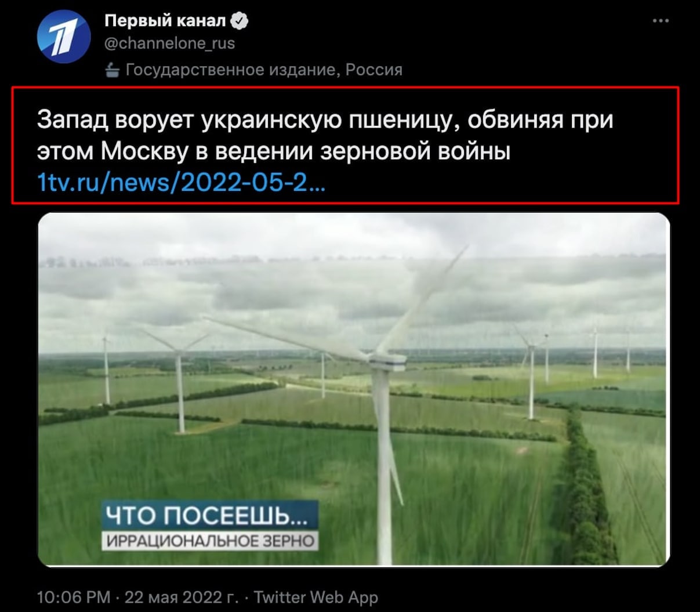Click the central wind turbine hub in the video
700x612 pixels.
pos(387,362)
